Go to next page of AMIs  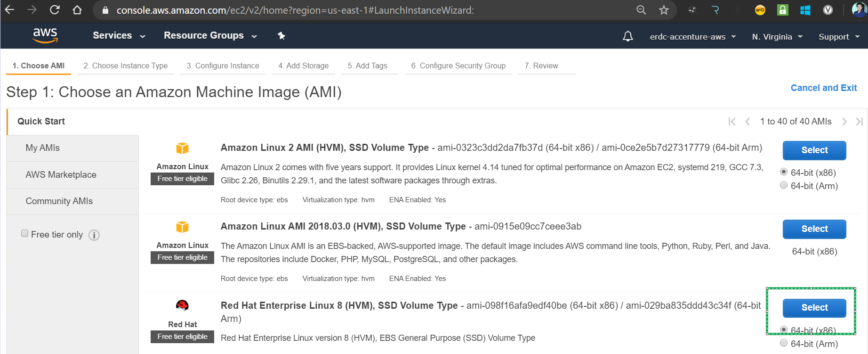click(x=844, y=122)
